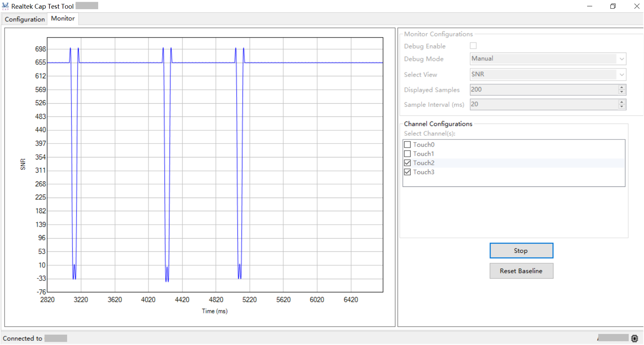
Task: Click the 6420 tick on time axis
Action: click(x=351, y=300)
